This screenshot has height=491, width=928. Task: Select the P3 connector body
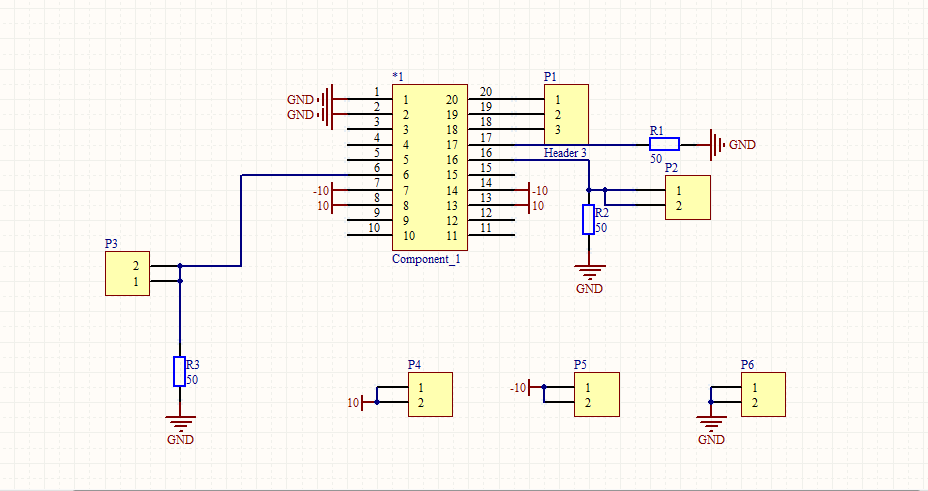point(127,273)
